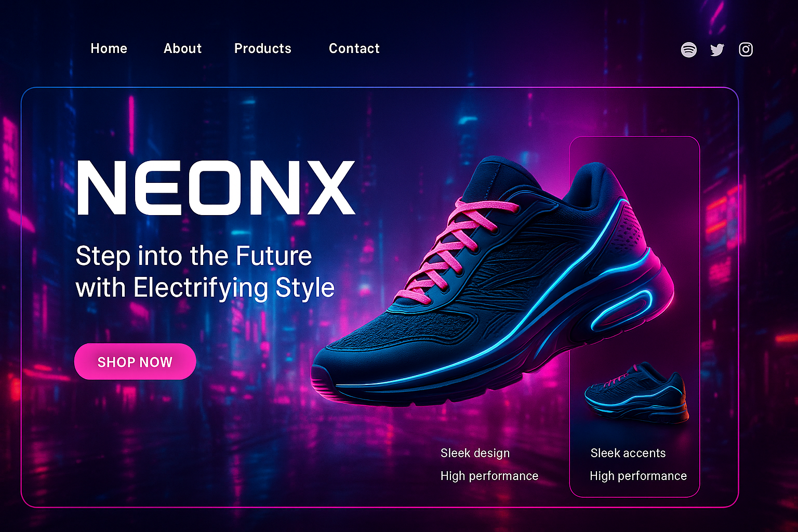Screen dimensions: 798x532
Task: Click High performance under Sleek design
Action: pyautogui.click(x=489, y=476)
